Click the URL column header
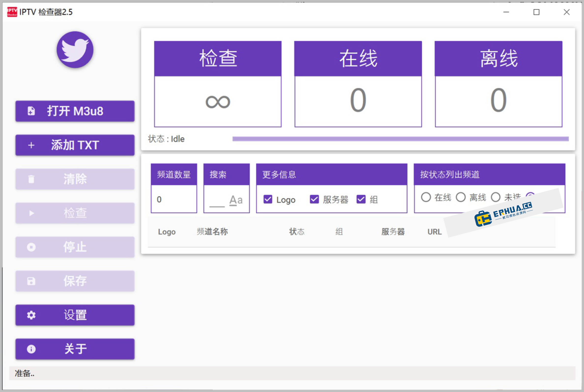 434,232
